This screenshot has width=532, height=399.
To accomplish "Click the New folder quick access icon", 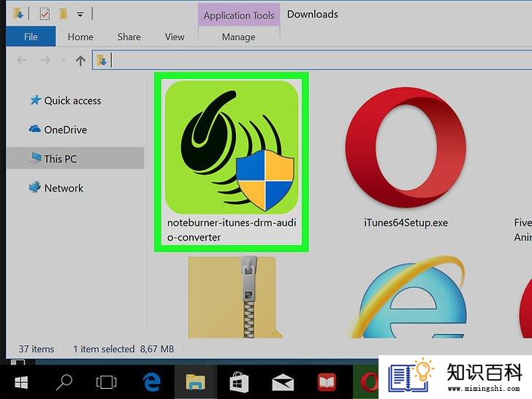I will (x=63, y=14).
